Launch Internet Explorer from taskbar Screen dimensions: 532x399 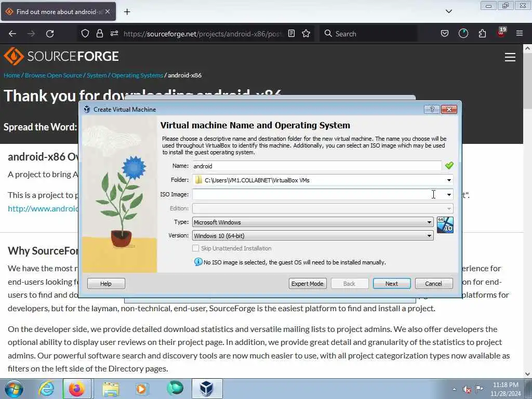coord(46,389)
